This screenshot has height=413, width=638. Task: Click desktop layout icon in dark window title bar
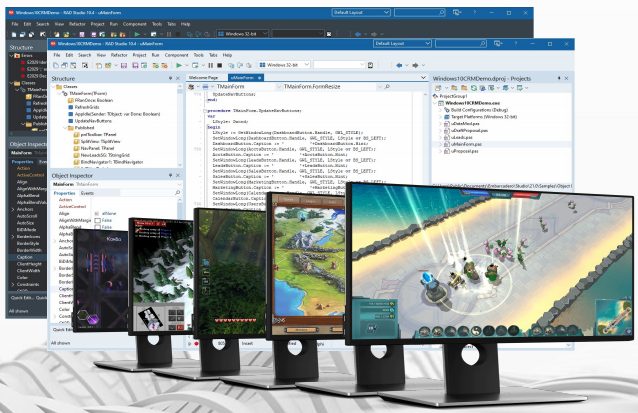click(457, 13)
